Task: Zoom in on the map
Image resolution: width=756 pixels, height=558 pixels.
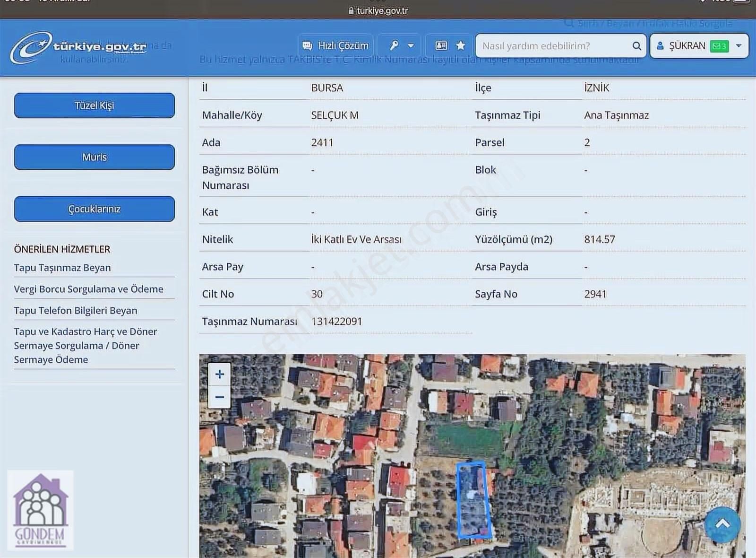Action: click(220, 375)
